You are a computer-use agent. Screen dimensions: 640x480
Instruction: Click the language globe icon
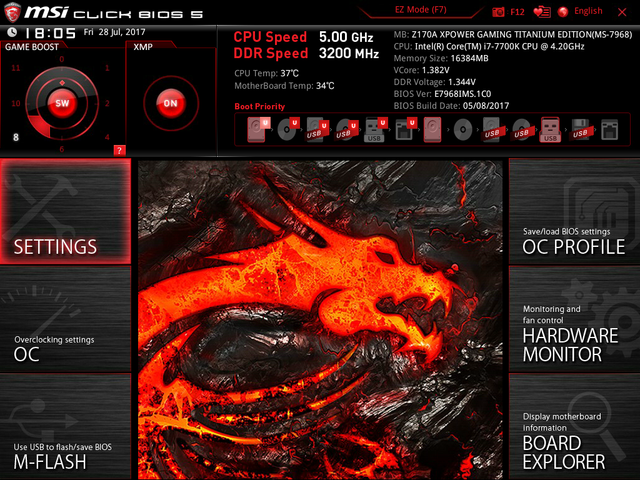pos(563,12)
